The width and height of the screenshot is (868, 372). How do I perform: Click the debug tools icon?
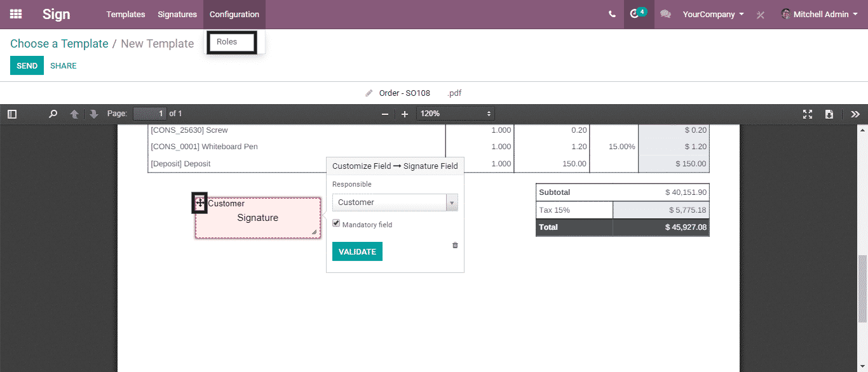760,15
